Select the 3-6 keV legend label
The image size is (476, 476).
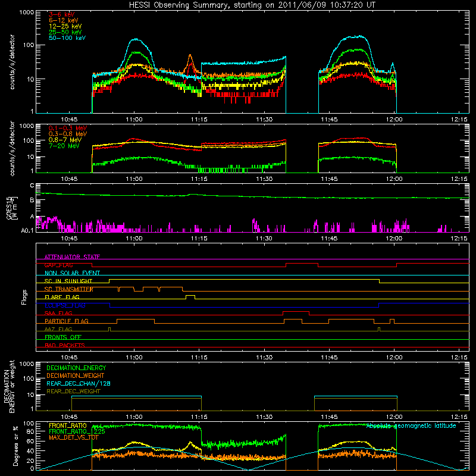click(x=61, y=14)
